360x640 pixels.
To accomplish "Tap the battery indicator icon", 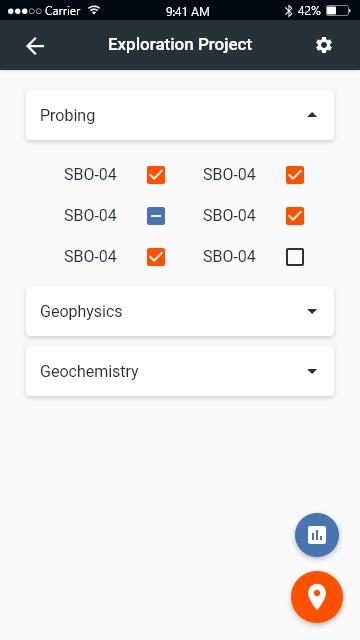I will click(338, 11).
